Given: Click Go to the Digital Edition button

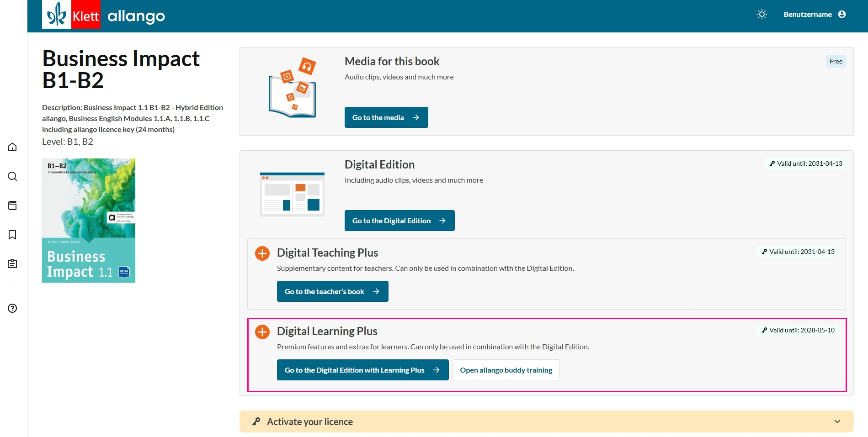Looking at the screenshot, I should pos(399,221).
